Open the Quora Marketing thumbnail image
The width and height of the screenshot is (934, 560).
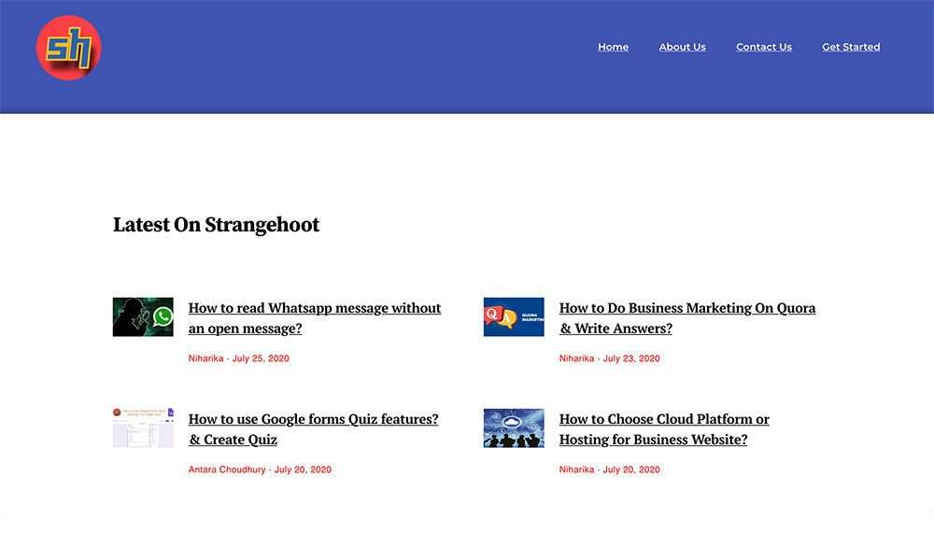(514, 317)
